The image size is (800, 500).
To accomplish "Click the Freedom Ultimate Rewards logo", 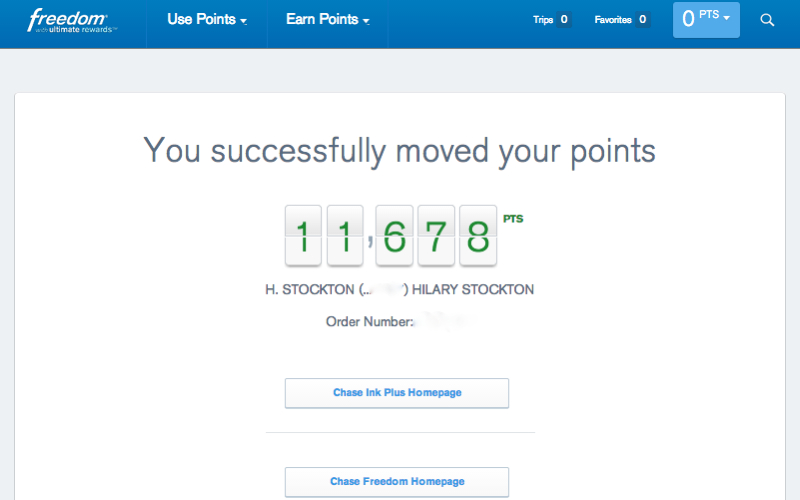I will pos(72,21).
